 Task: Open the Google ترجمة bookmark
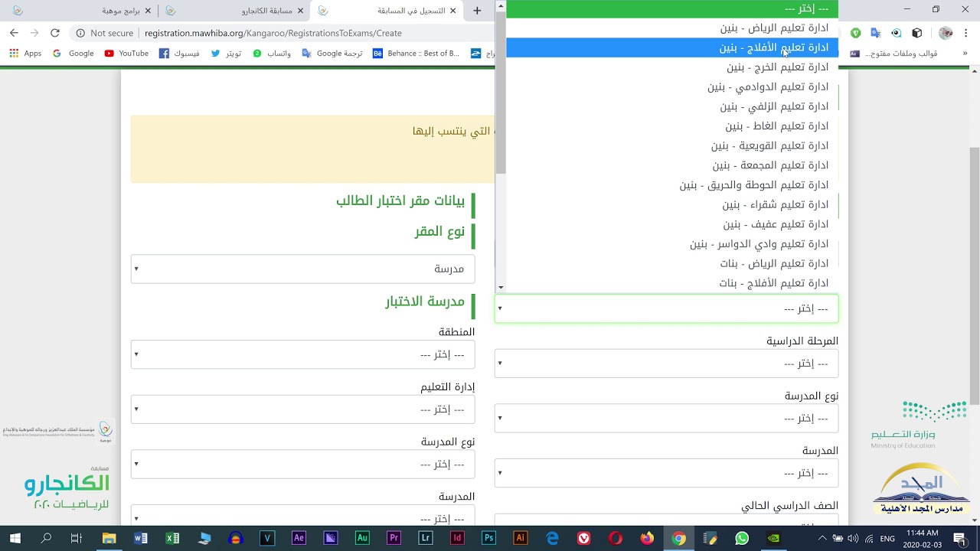332,54
